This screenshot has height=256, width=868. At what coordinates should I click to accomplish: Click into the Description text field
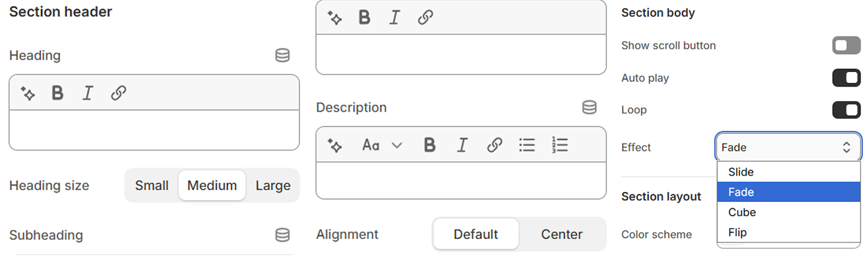click(x=461, y=180)
